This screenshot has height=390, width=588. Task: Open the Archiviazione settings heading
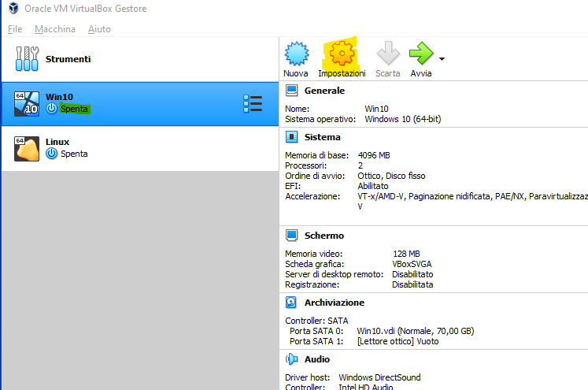tap(335, 303)
